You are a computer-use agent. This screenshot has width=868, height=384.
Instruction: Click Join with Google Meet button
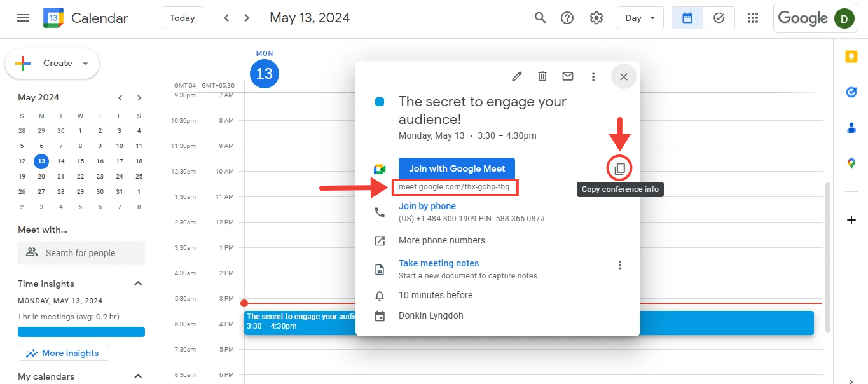click(x=457, y=168)
